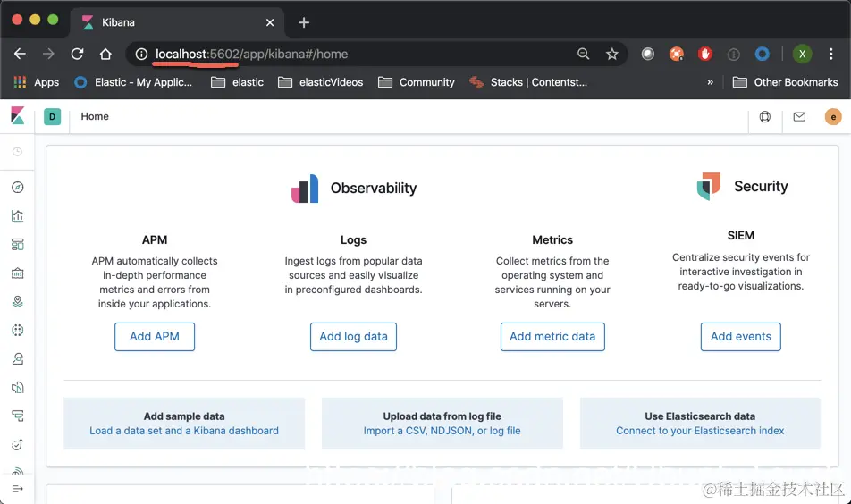
Task: Open the Elastic - My Applic... bookmark
Action: coord(133,82)
